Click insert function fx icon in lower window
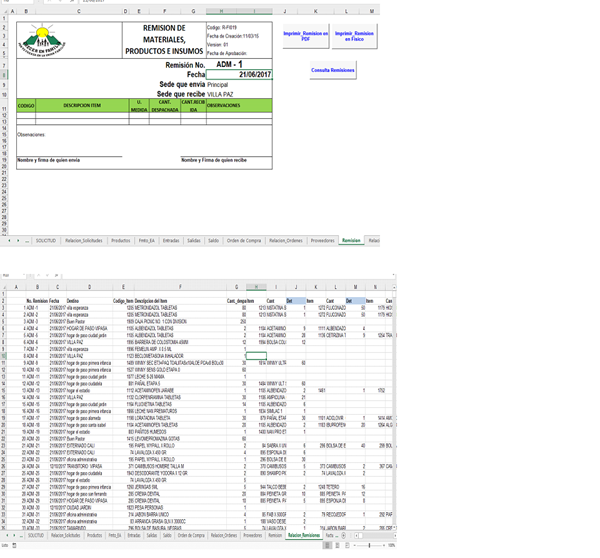The width and height of the screenshot is (600, 558). point(56,275)
